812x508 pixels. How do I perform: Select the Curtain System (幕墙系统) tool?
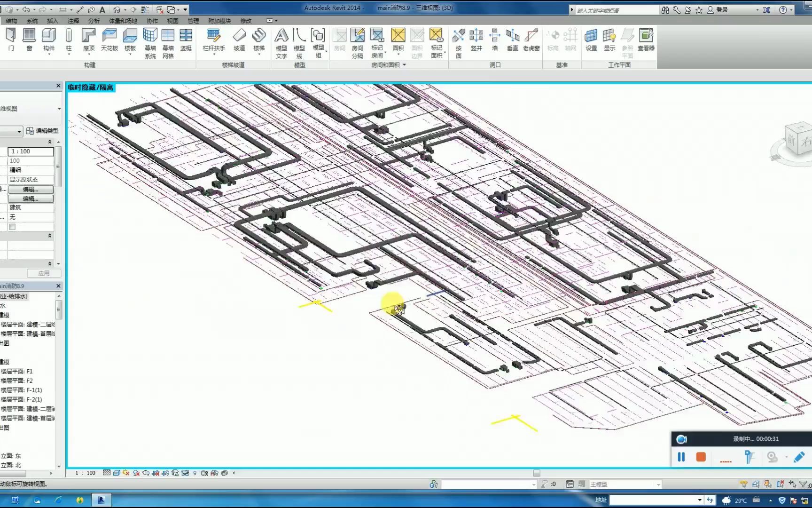[x=150, y=43]
